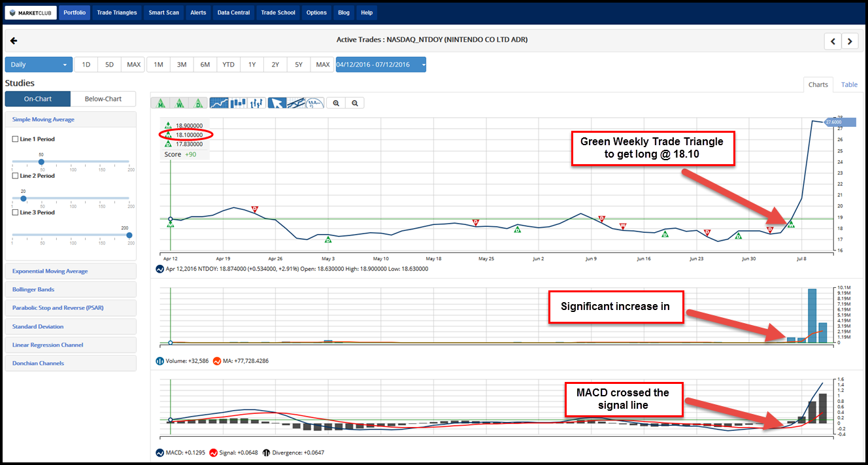Switch to On-Chart studies tab
The image size is (868, 465).
point(38,99)
